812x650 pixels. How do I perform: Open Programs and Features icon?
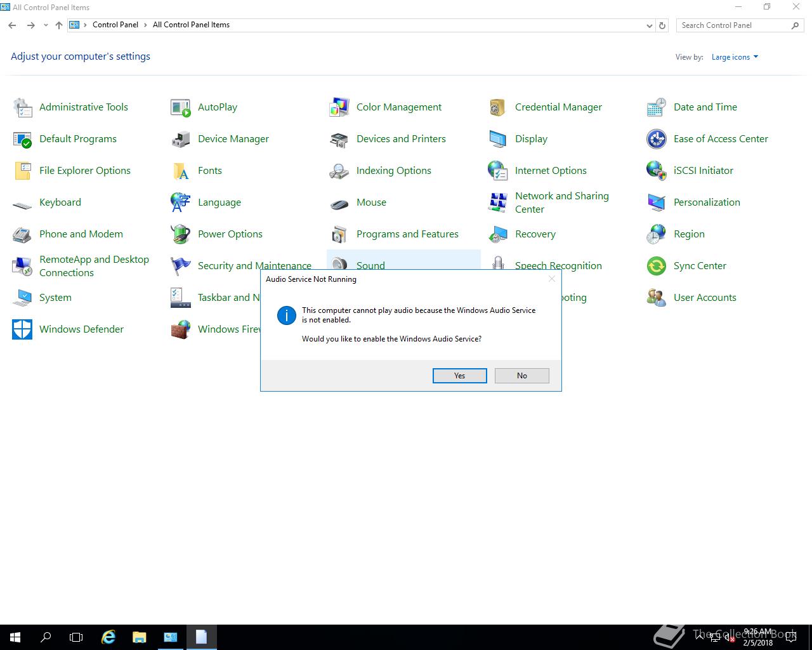339,234
